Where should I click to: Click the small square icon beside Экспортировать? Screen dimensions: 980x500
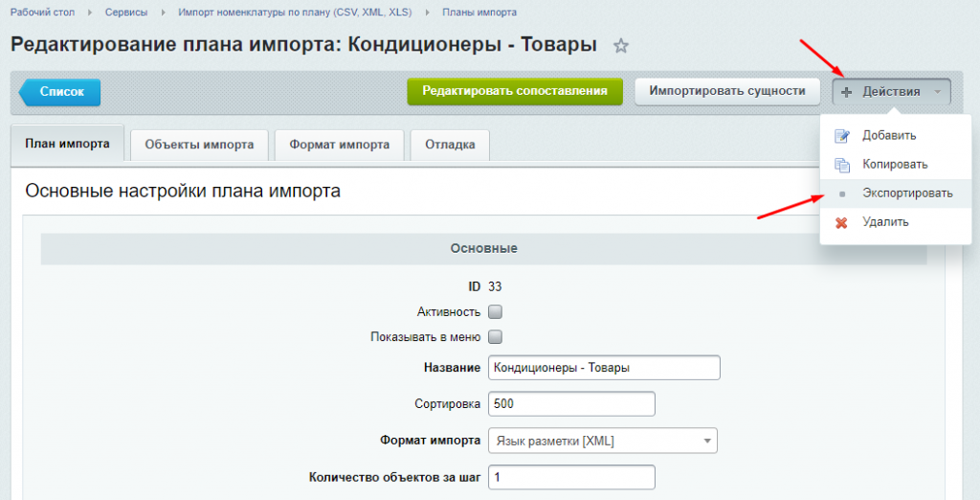click(842, 194)
